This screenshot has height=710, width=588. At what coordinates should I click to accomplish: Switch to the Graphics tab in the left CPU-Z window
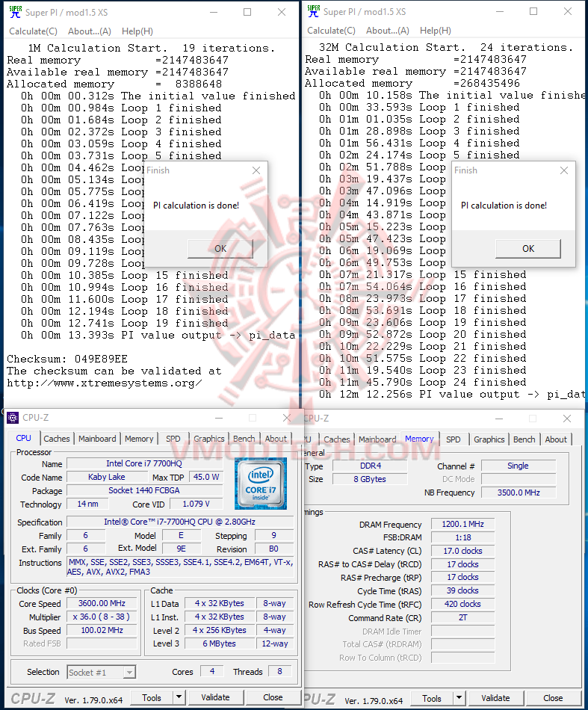tap(209, 439)
